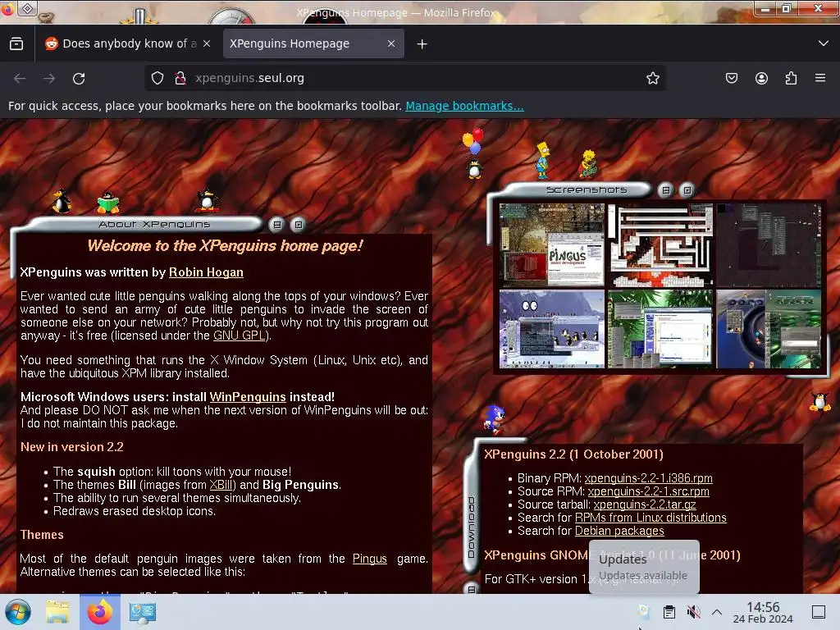Open the WinPenguins link
Viewport: 840px width, 630px height.
248,397
